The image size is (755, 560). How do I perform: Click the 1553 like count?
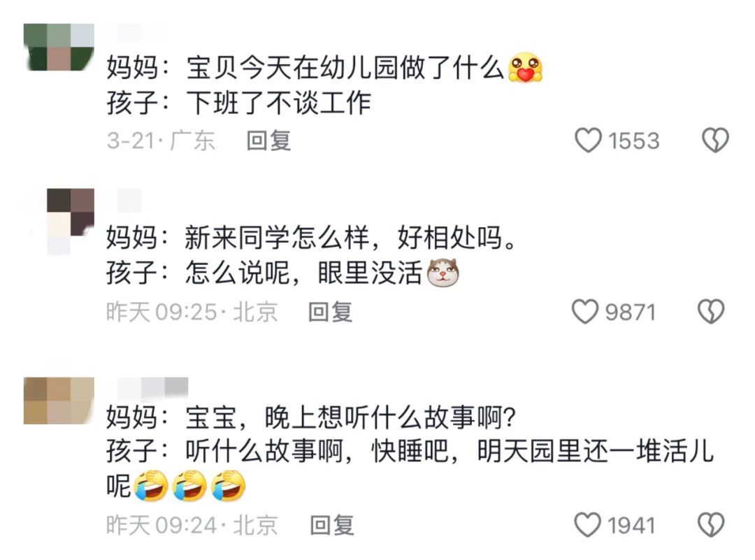tap(633, 141)
